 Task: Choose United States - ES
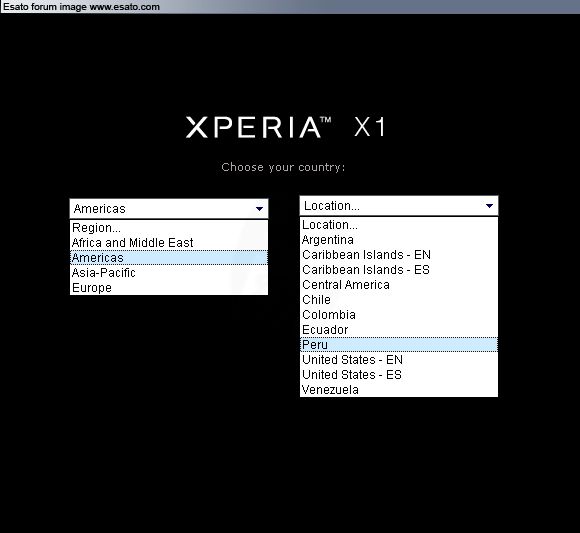click(x=399, y=375)
